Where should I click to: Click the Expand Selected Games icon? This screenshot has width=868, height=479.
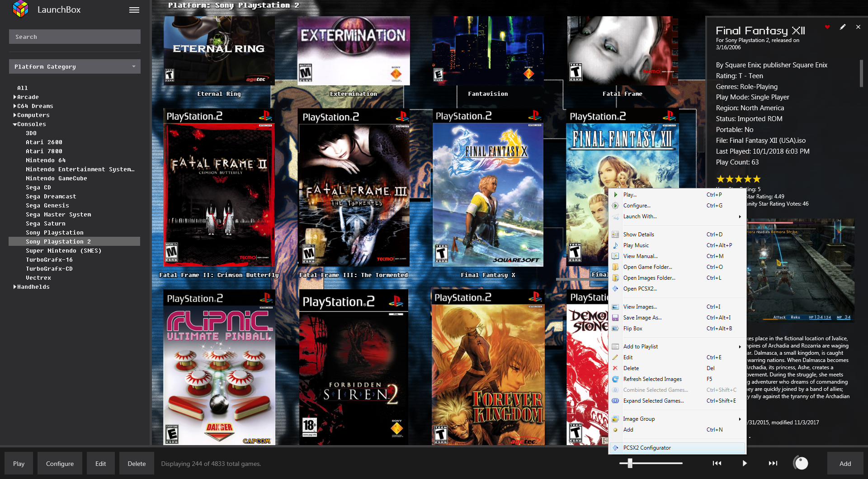click(615, 401)
